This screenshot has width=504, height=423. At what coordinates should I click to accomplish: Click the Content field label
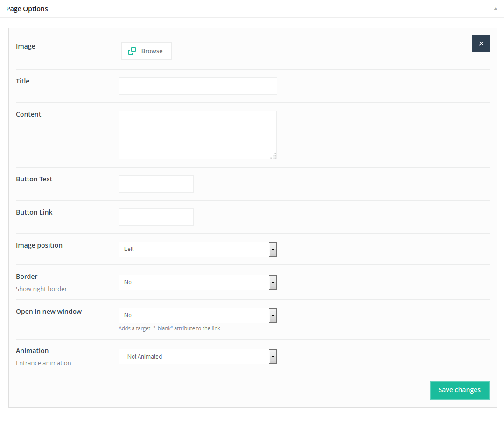28,114
